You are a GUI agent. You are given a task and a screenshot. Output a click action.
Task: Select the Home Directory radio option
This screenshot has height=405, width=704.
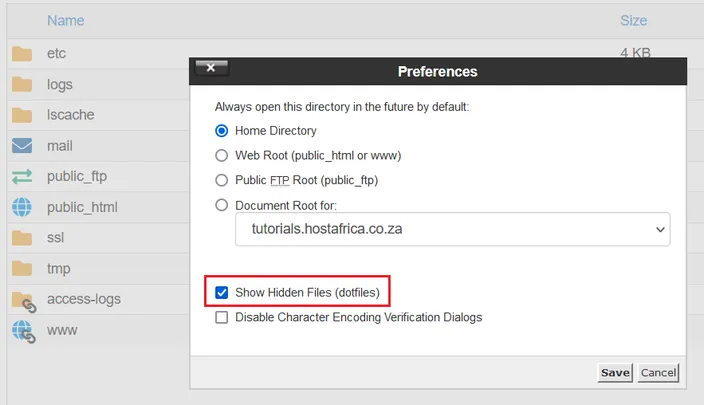click(x=221, y=131)
